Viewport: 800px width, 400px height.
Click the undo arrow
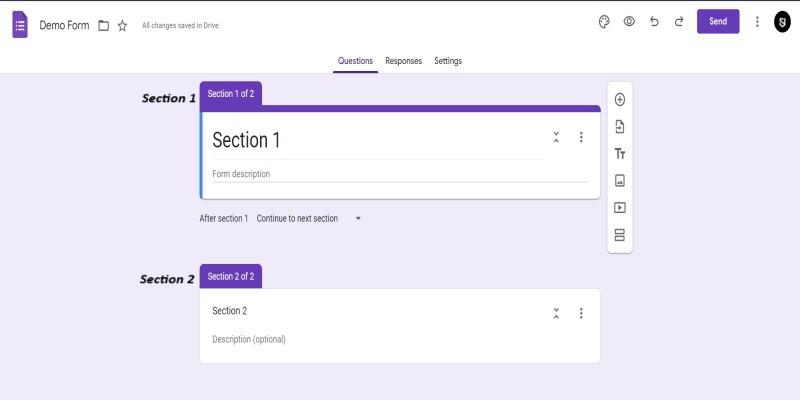point(654,21)
